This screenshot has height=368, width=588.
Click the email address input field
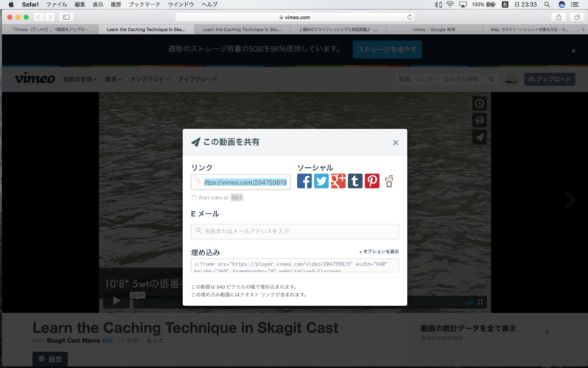click(x=295, y=231)
